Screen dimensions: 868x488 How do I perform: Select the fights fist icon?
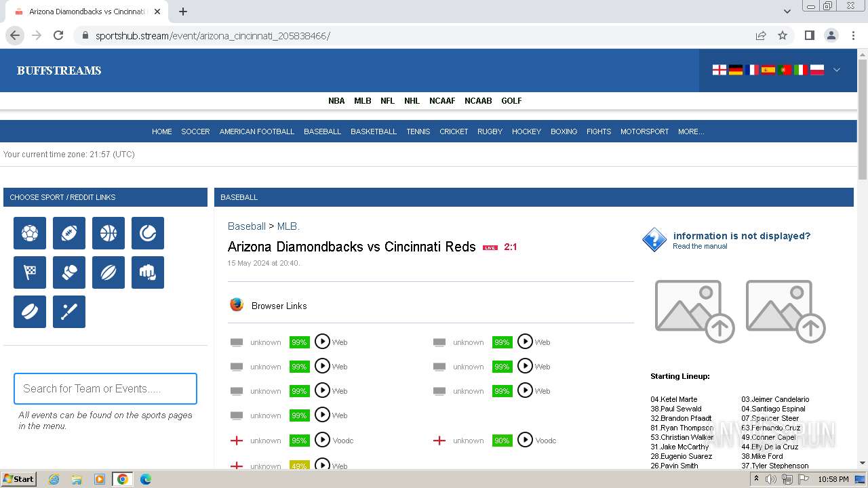tap(148, 272)
